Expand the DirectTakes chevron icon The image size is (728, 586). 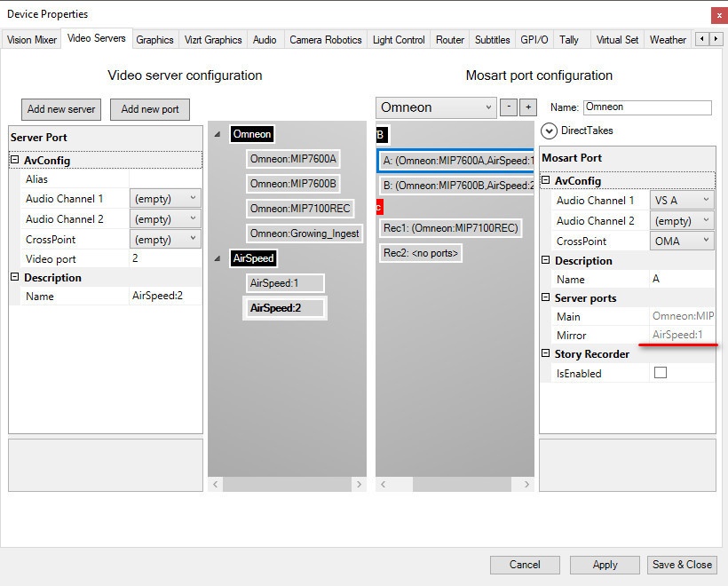click(549, 131)
